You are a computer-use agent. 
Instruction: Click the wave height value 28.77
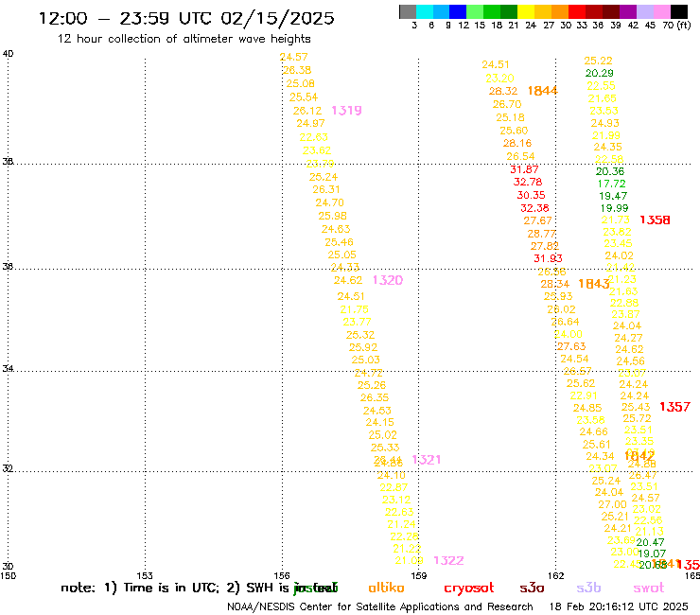pos(541,233)
